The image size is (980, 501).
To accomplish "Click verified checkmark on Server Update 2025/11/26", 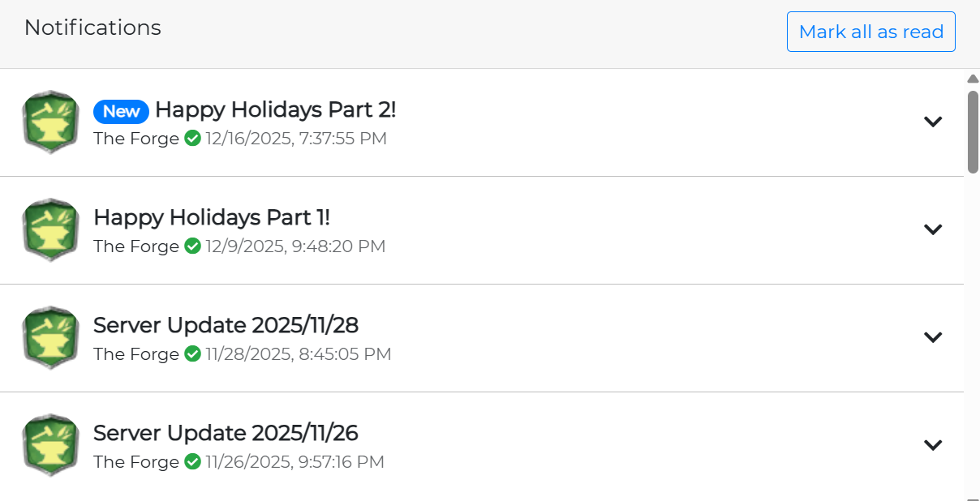I will click(192, 462).
